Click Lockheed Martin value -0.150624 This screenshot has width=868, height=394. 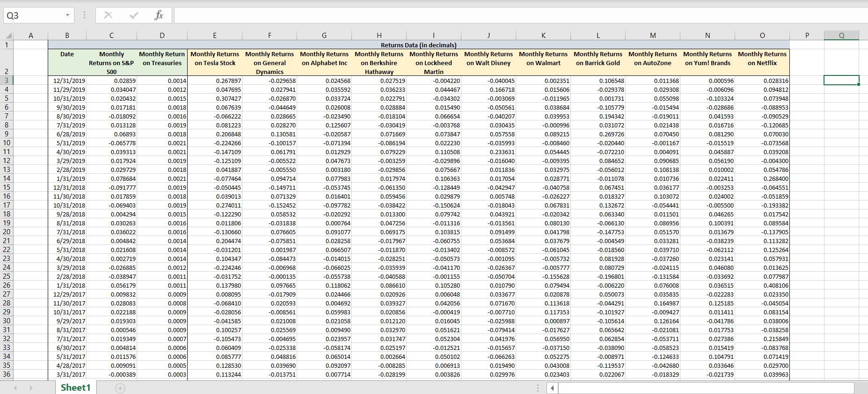tap(434, 205)
